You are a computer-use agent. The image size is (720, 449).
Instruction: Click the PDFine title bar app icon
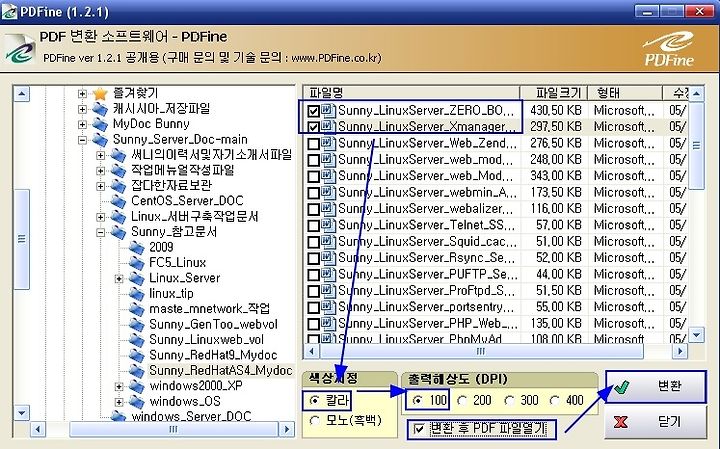[x=9, y=11]
